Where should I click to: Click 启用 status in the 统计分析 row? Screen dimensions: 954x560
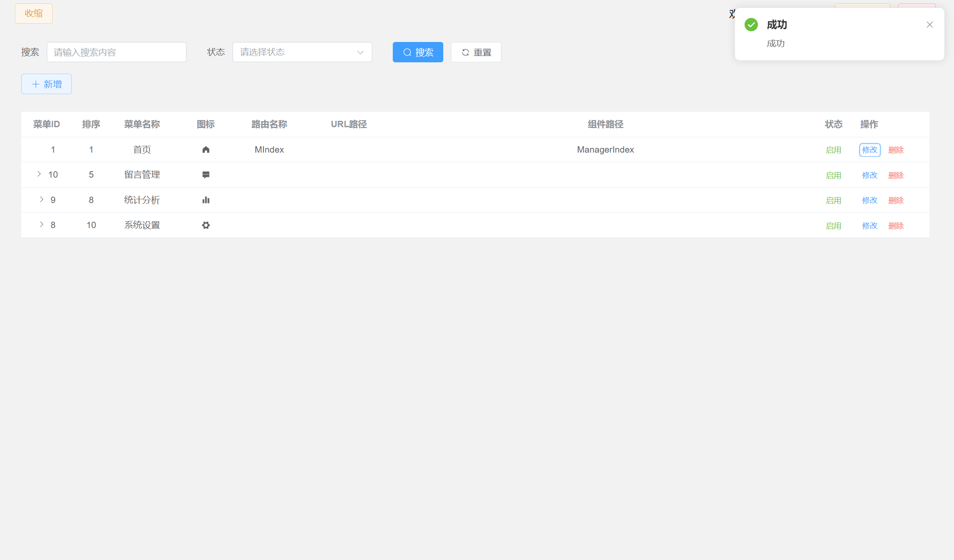(x=833, y=200)
